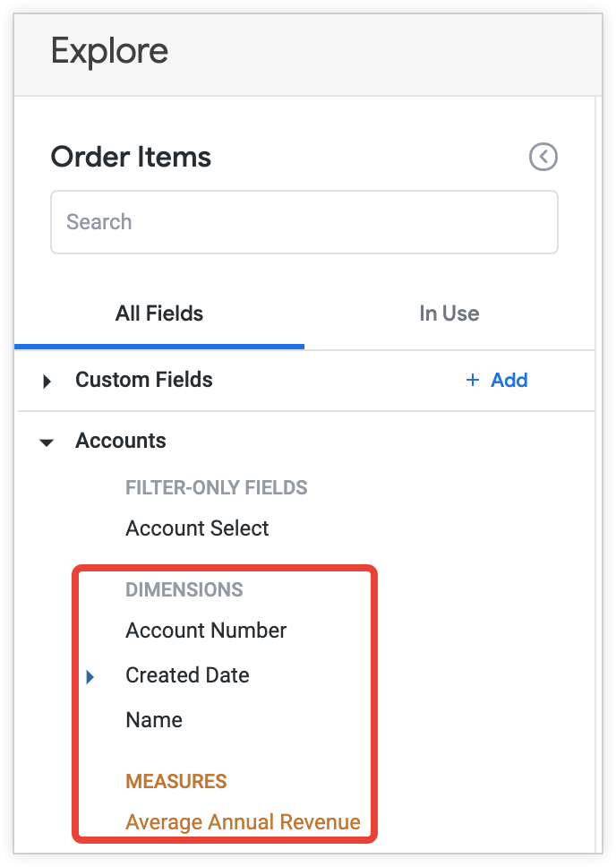616x867 pixels.
Task: Click the Accounts view label
Action: [x=121, y=441]
